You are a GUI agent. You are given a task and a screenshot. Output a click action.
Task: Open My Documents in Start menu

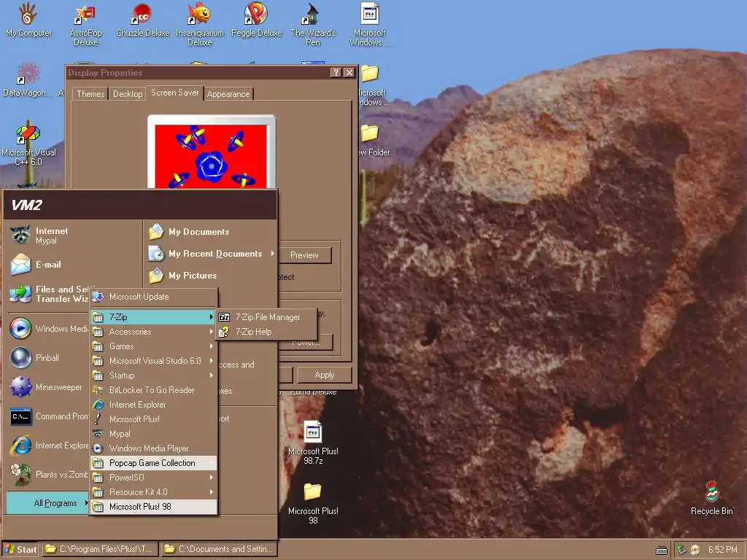coord(211,232)
